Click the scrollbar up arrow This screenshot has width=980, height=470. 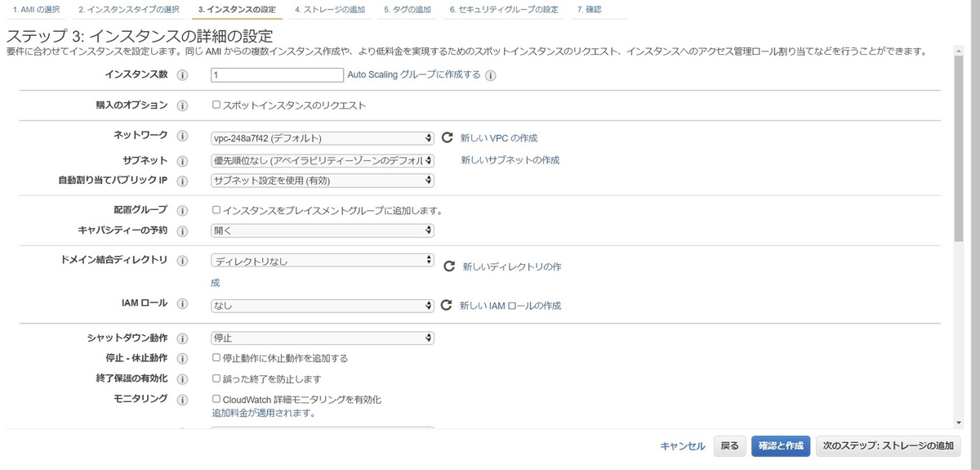pos(959,51)
